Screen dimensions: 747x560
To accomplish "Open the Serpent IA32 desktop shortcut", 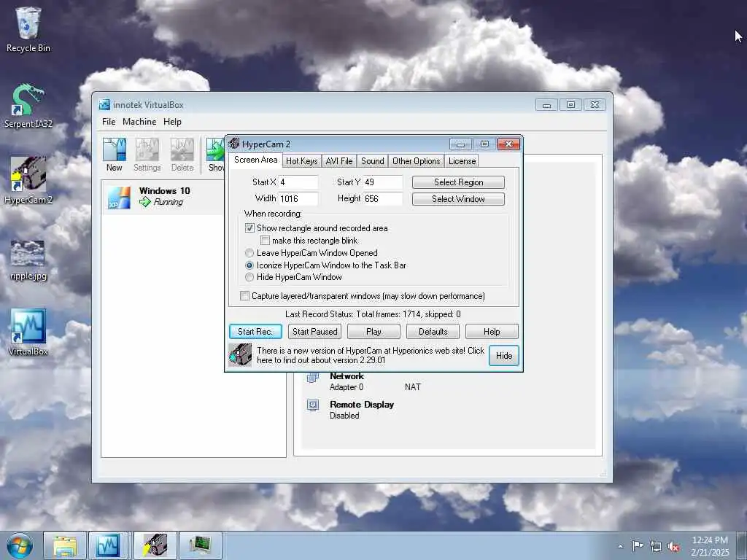I will pyautogui.click(x=28, y=106).
